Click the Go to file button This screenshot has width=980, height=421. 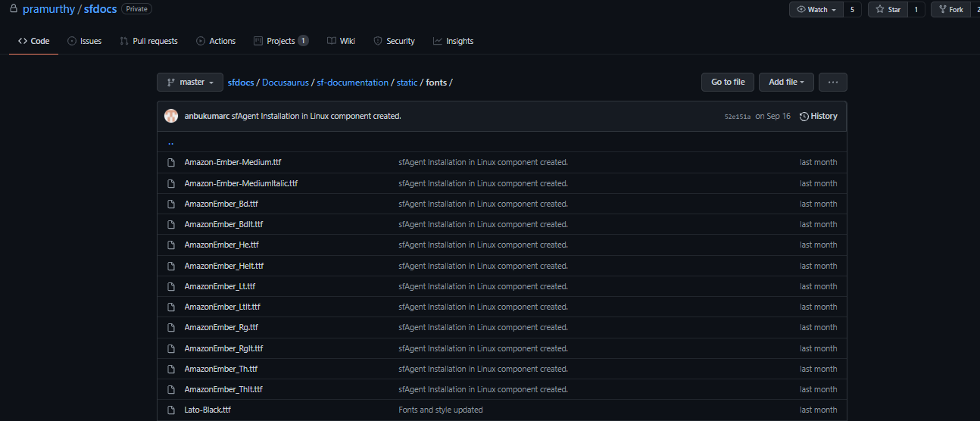click(727, 82)
